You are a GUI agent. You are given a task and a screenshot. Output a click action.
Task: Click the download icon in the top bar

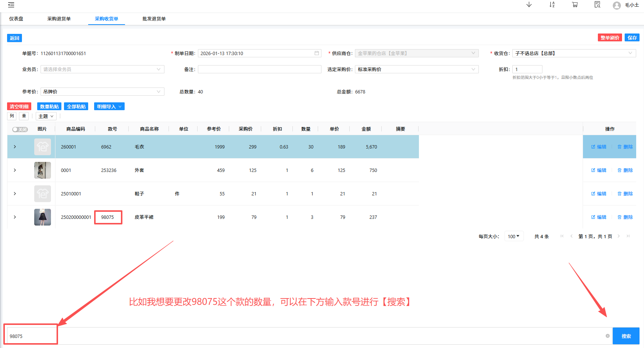coord(529,5)
